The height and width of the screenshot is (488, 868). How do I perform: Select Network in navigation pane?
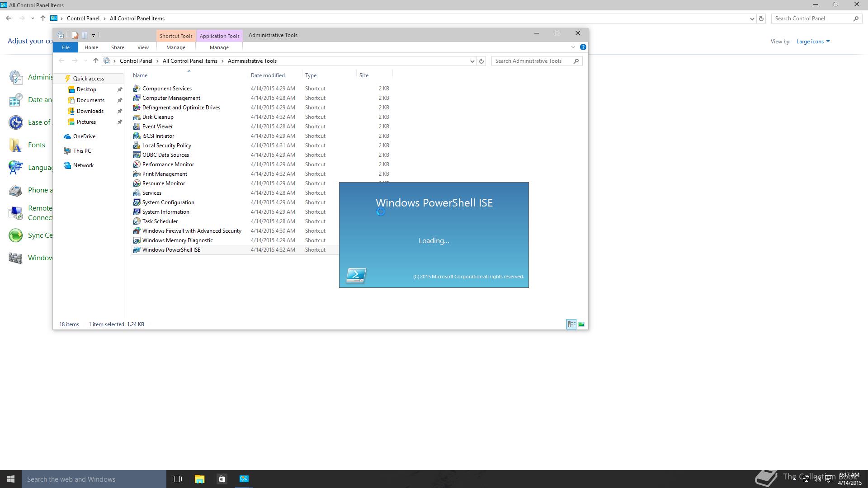click(x=83, y=165)
